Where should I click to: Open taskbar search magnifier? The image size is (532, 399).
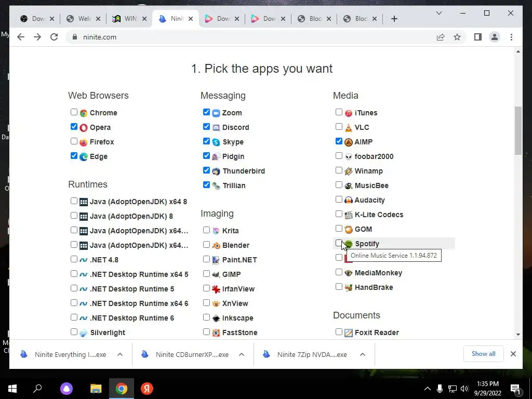[37, 389]
